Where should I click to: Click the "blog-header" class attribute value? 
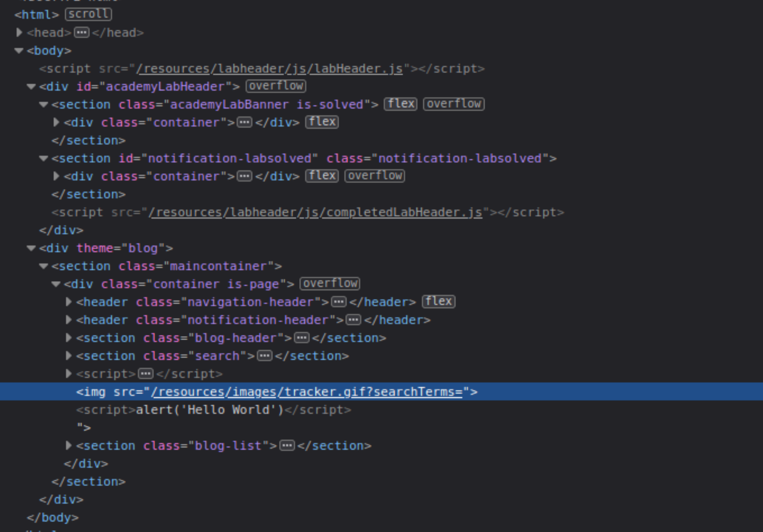[236, 338]
